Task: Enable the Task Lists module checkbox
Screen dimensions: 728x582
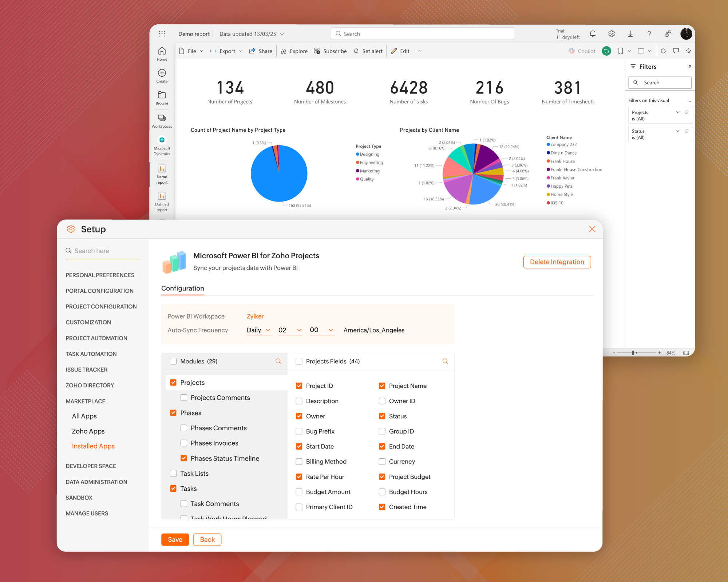Action: click(173, 474)
